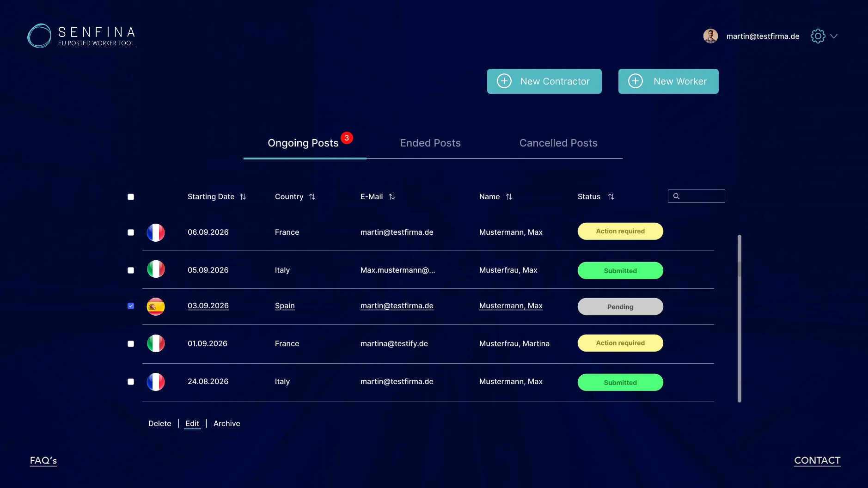Viewport: 868px width, 488px height.
Task: Click the Senfina circular logo icon
Action: pyautogui.click(x=39, y=36)
